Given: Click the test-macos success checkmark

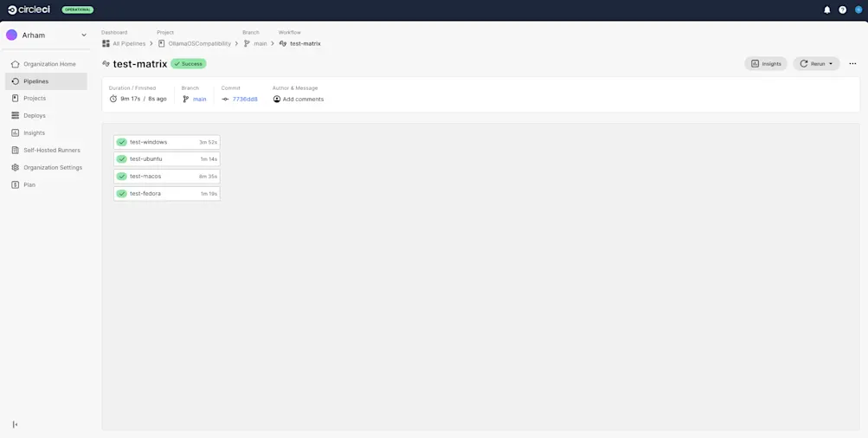Looking at the screenshot, I should [x=121, y=176].
